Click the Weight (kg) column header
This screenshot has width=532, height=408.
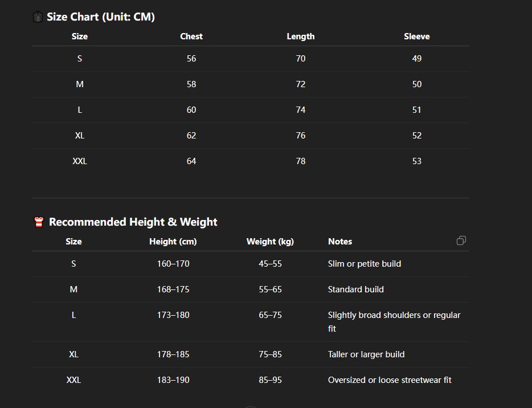click(270, 242)
